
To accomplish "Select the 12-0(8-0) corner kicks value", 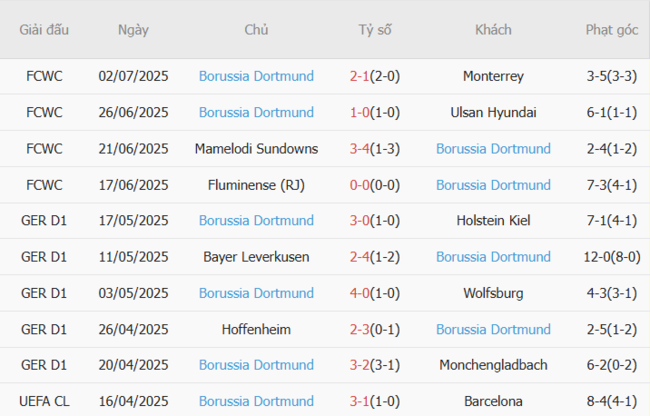I will pos(612,257).
